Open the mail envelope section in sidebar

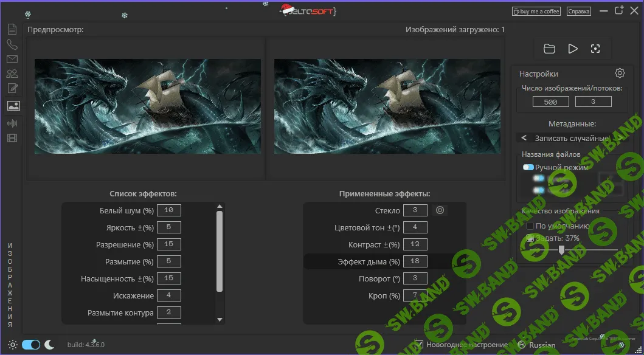(12, 59)
